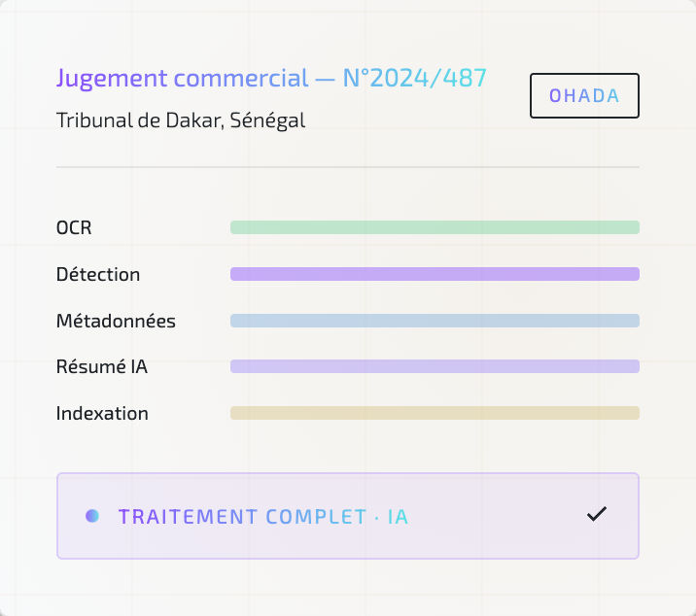696x616 pixels.
Task: Select the Détection step label
Action: point(98,274)
